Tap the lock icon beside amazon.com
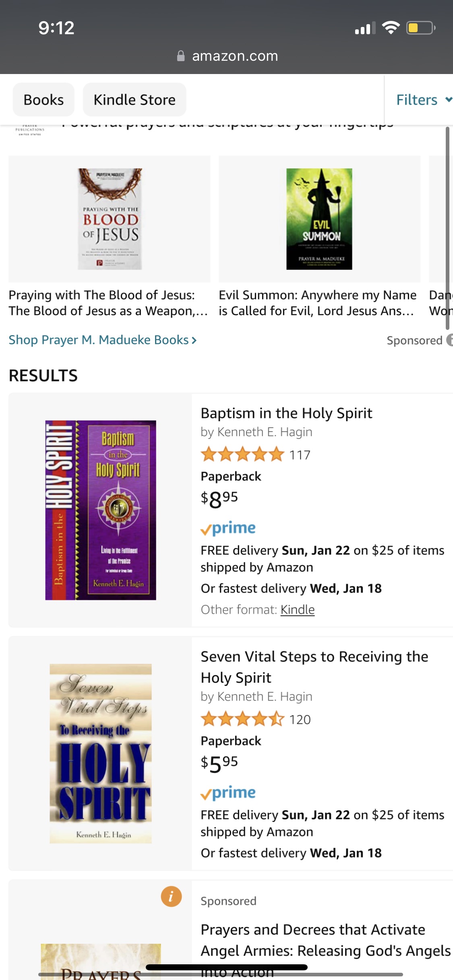The width and height of the screenshot is (453, 980). point(181,56)
